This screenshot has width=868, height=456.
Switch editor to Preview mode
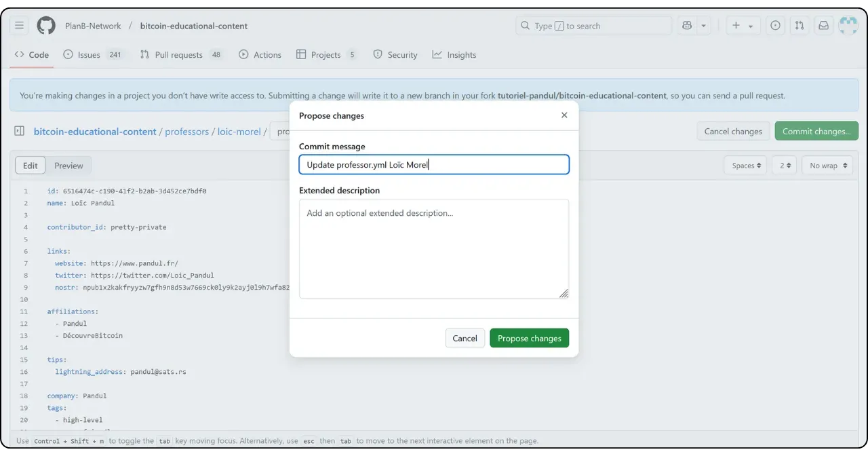pos(68,166)
